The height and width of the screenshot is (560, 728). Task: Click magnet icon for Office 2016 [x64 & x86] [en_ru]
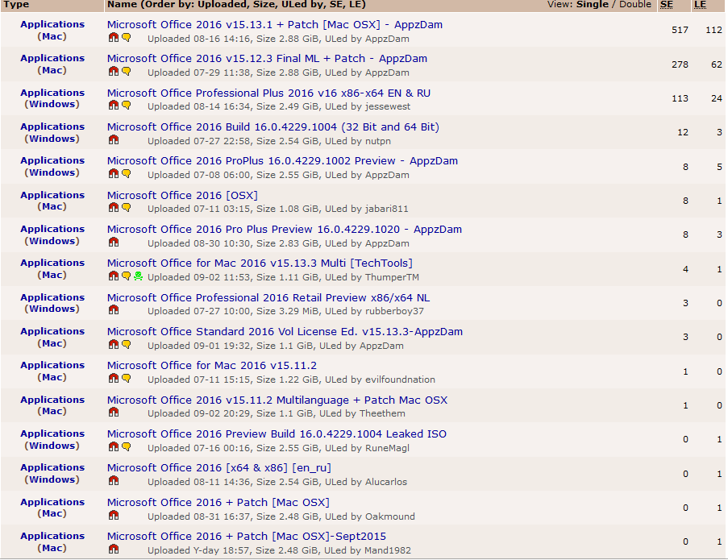[x=114, y=481]
